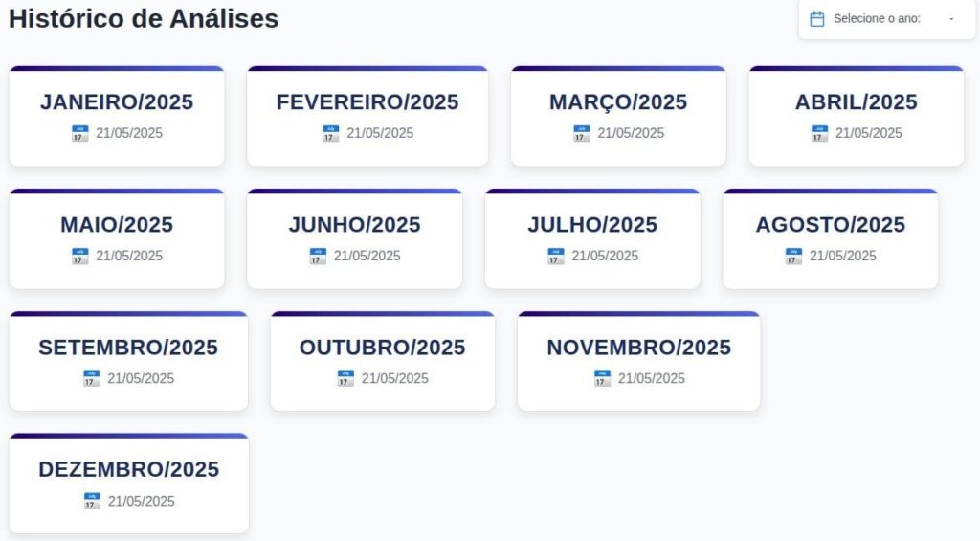Click calendar icon under JUNHO/2025

coord(318,257)
